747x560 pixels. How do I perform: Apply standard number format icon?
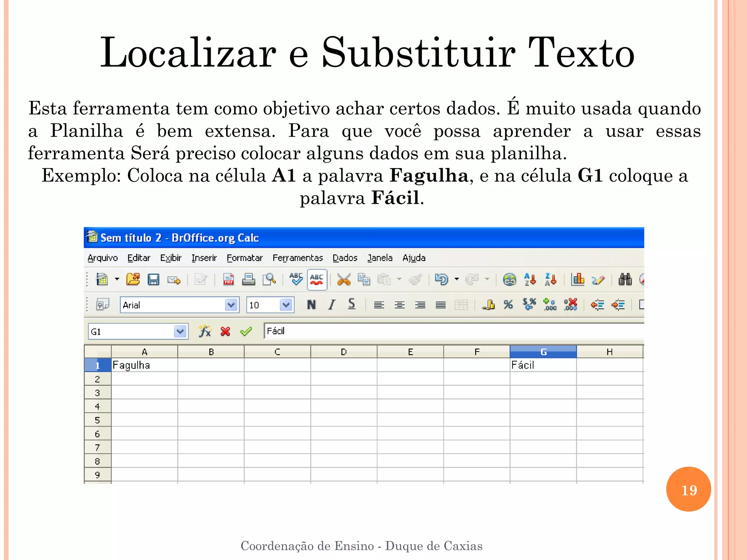(529, 304)
